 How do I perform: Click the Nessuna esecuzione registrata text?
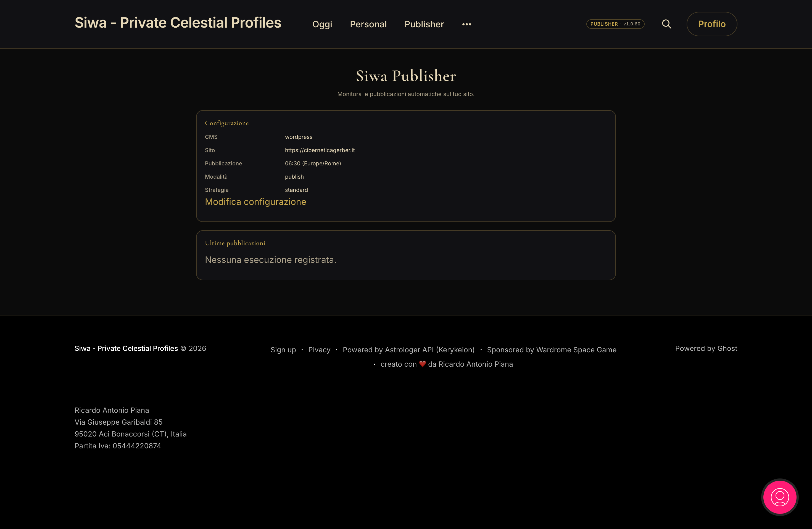click(271, 260)
